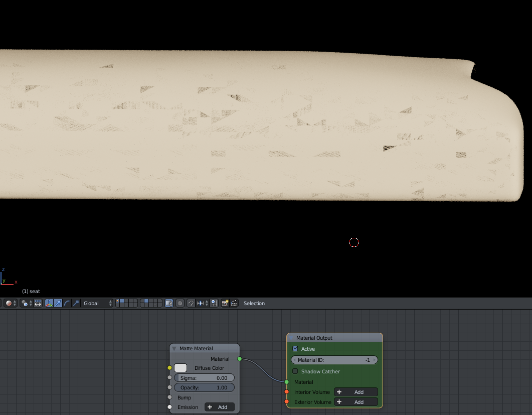Open the white Diffuse Color swatch
This screenshot has height=415, width=532.
pos(180,368)
